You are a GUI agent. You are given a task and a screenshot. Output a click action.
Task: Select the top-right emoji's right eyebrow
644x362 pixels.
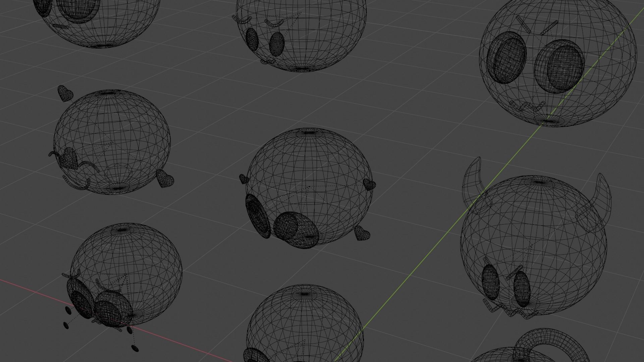(549, 27)
